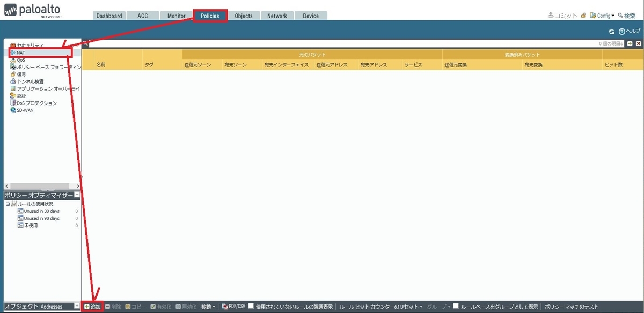This screenshot has height=313, width=644.
Task: Open ポリシー ベース フォワーディング node
Action: [45, 67]
